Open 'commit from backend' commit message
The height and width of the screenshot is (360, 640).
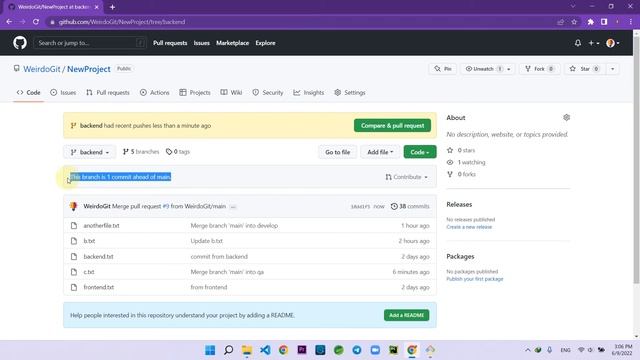click(219, 257)
